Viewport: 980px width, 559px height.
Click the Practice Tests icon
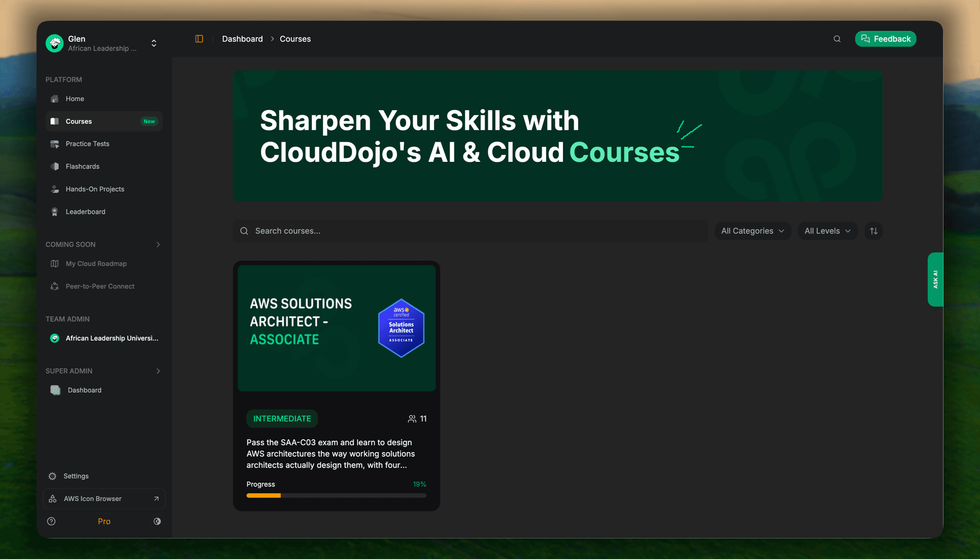tap(54, 144)
